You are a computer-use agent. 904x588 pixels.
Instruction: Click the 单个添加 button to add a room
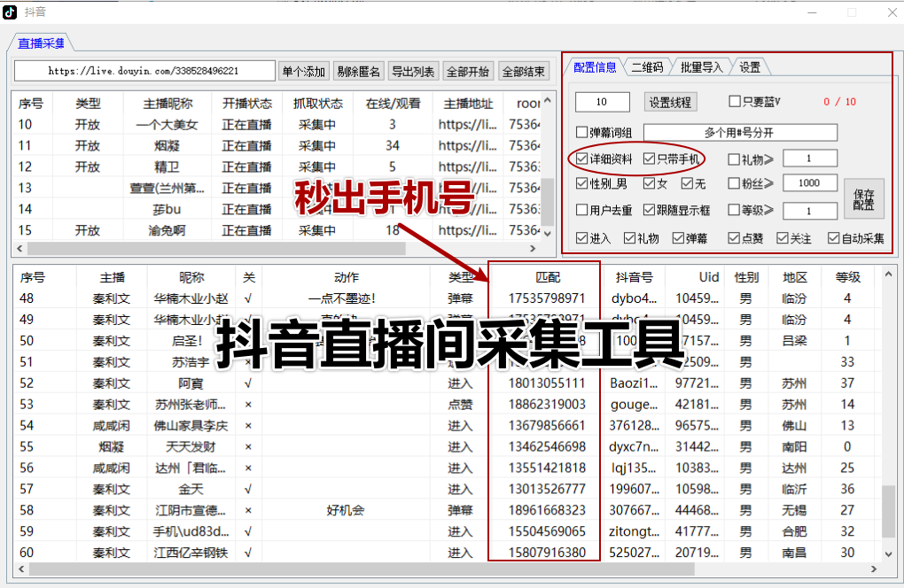(x=303, y=70)
